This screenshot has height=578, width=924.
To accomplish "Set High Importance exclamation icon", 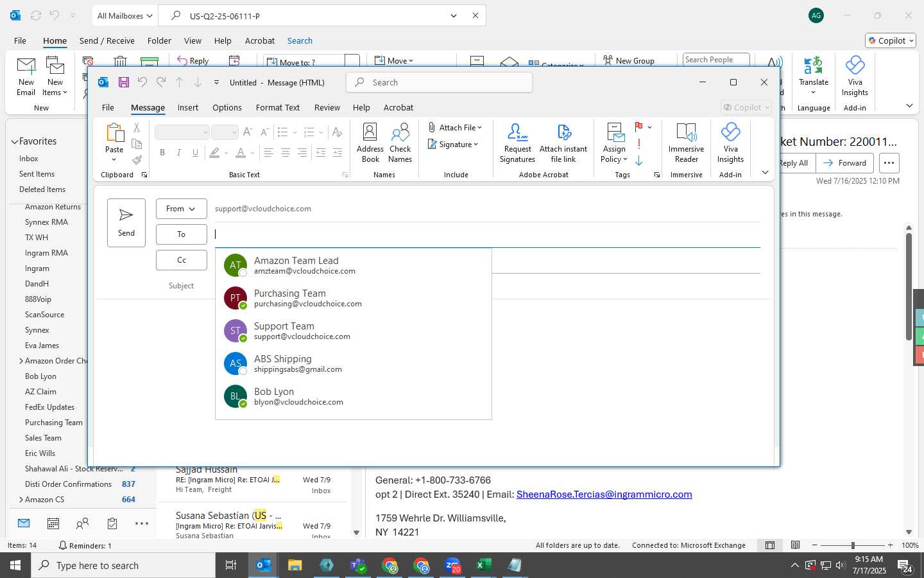I will 639,144.
